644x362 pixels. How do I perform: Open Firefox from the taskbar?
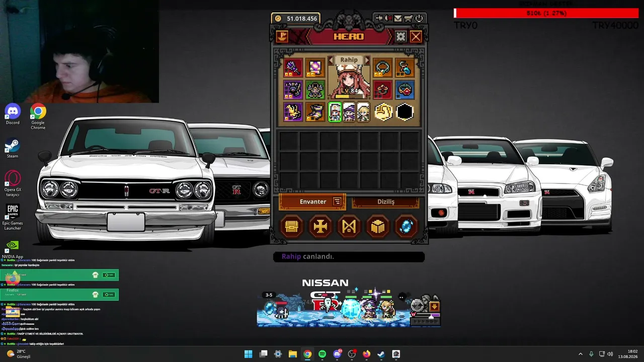coord(366,354)
